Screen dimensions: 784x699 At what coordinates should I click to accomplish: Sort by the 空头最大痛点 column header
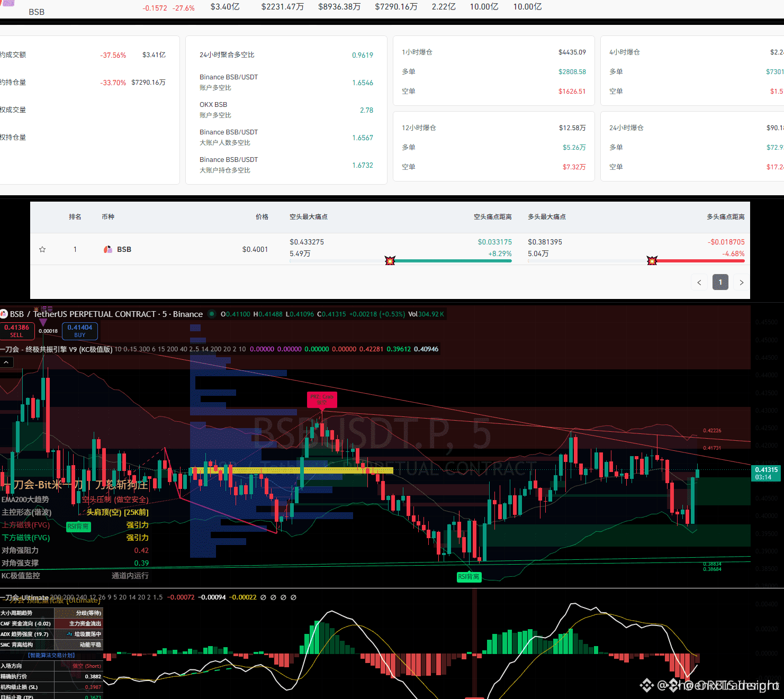point(309,217)
